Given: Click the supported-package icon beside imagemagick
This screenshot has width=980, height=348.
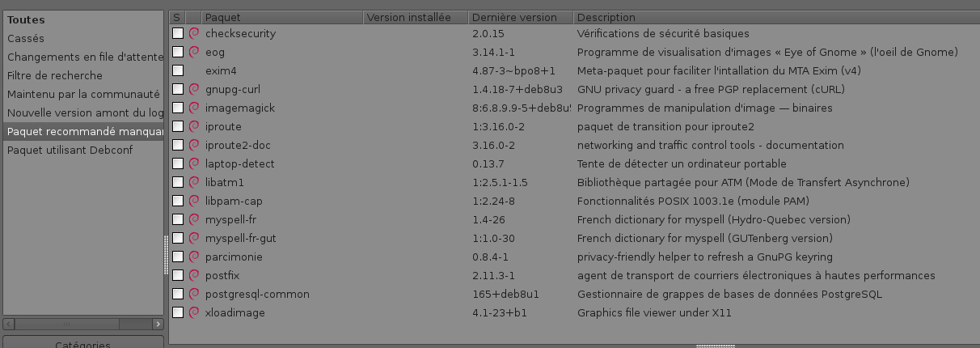Looking at the screenshot, I should click(194, 108).
